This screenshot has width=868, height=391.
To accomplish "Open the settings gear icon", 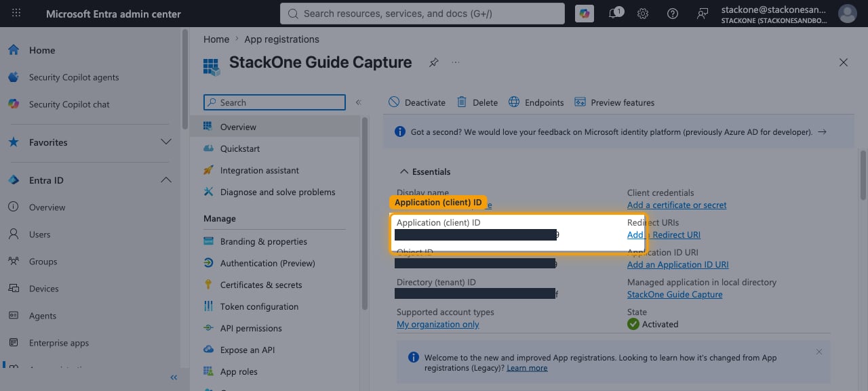I will point(643,14).
